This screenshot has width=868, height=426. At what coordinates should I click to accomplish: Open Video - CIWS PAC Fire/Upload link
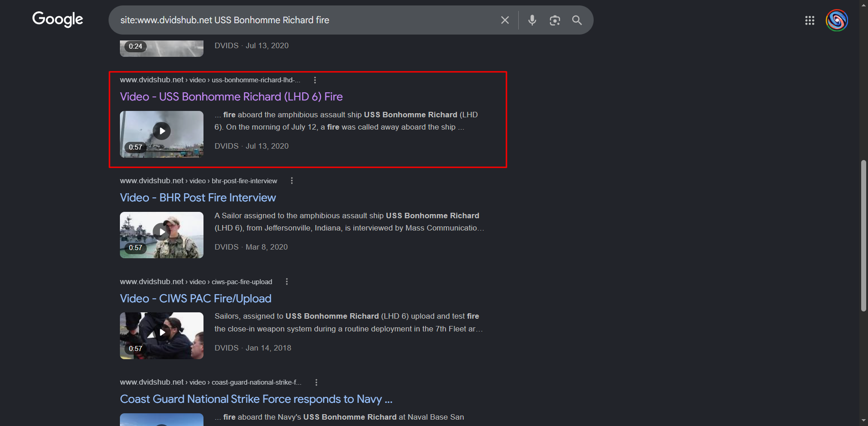pos(196,299)
